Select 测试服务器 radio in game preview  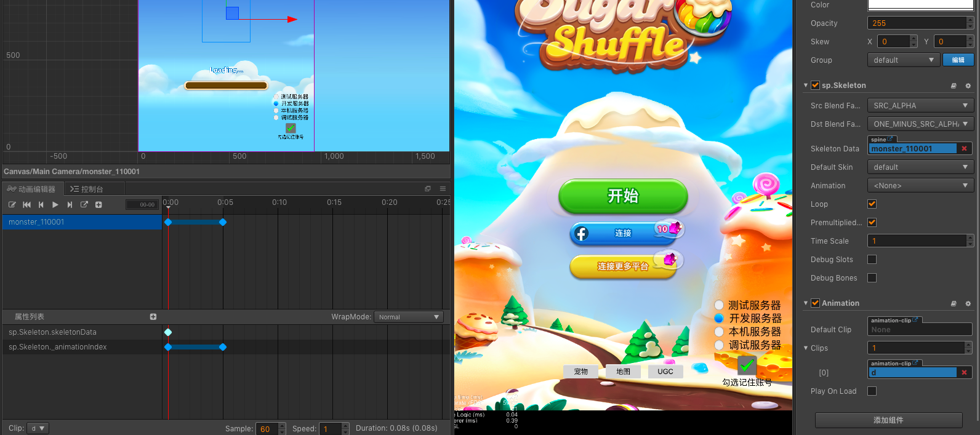[x=719, y=305]
